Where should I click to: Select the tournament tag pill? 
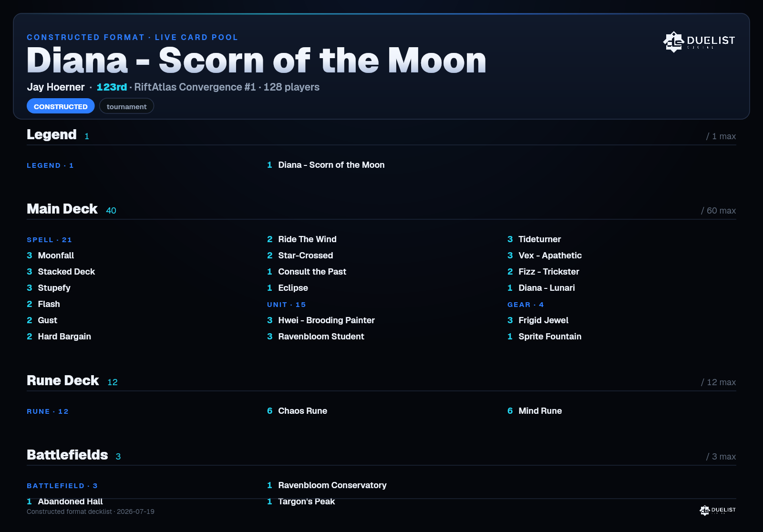point(126,106)
